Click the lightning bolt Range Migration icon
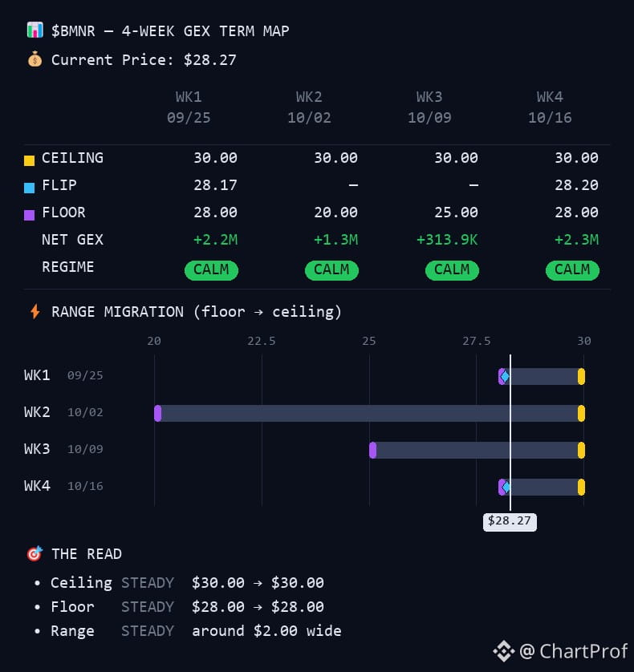 (x=35, y=312)
